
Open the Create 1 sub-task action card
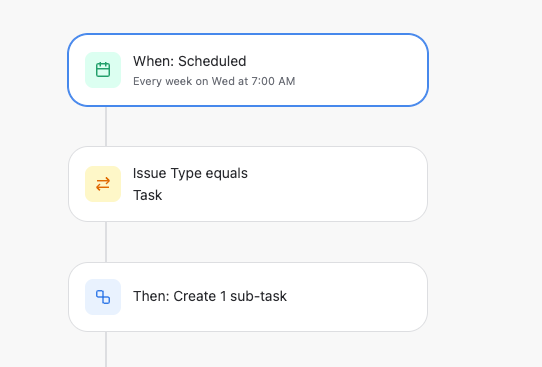248,297
